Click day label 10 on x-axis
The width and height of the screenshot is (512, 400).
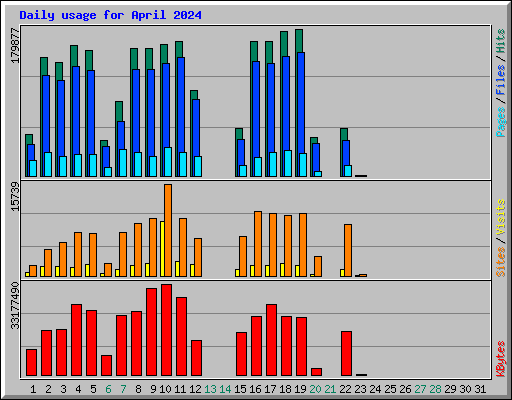[165, 389]
